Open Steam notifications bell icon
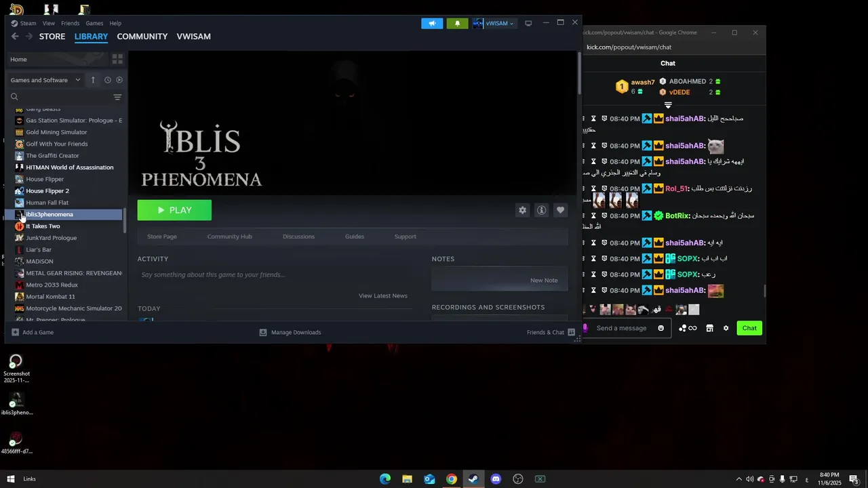 pos(457,23)
